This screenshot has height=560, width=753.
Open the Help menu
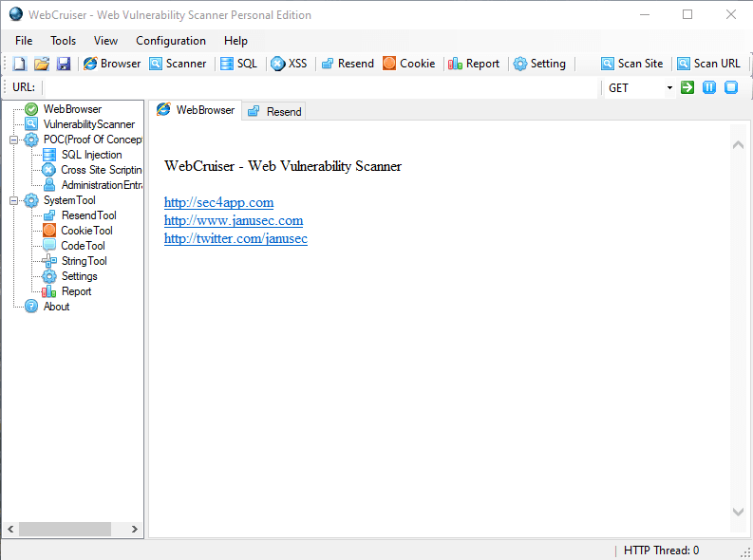(x=235, y=41)
